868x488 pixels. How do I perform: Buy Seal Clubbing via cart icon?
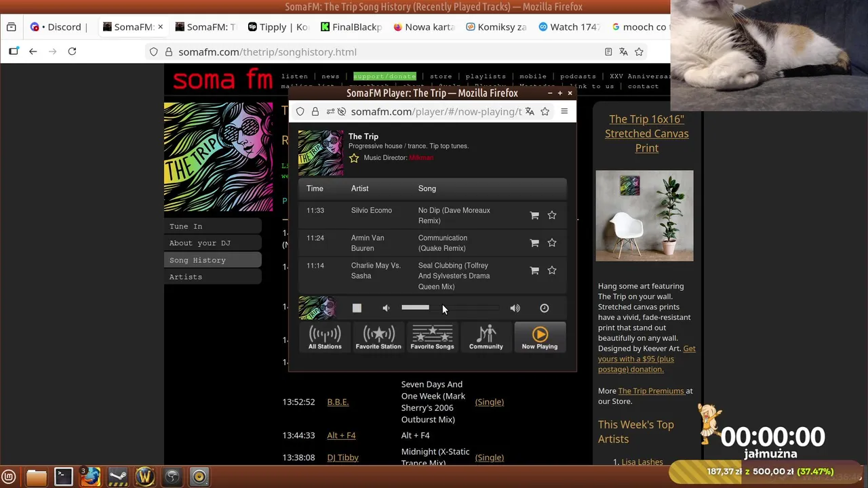(x=534, y=270)
